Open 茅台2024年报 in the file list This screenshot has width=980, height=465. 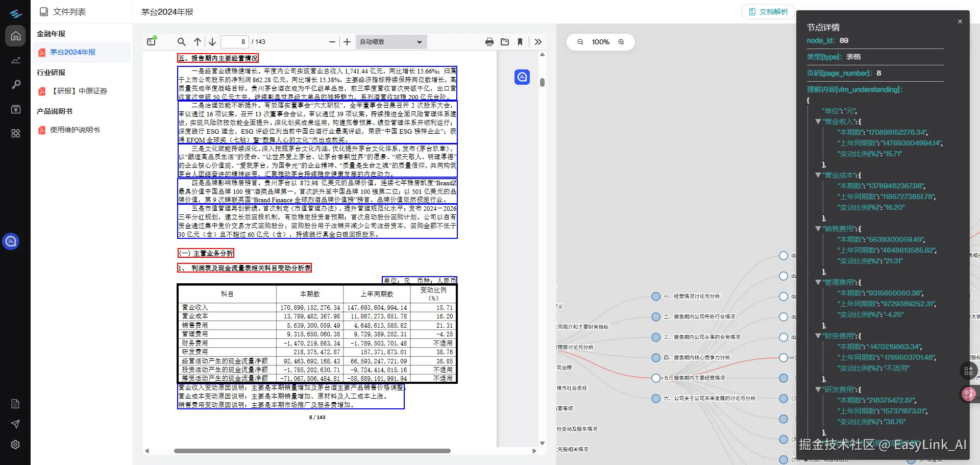82,52
